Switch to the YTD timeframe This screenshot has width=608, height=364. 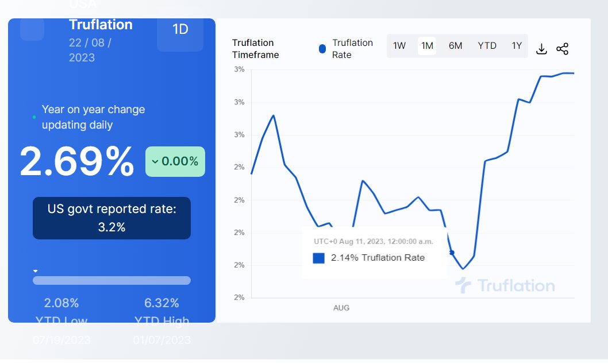click(x=487, y=46)
